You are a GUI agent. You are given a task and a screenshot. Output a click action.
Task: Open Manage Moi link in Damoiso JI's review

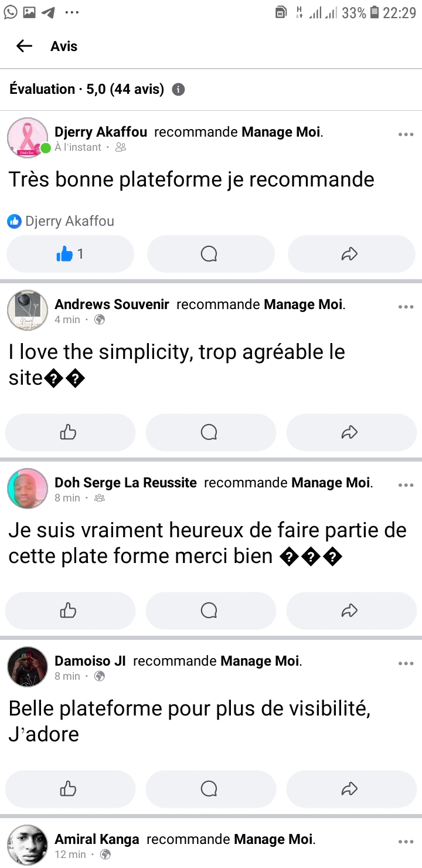click(260, 661)
